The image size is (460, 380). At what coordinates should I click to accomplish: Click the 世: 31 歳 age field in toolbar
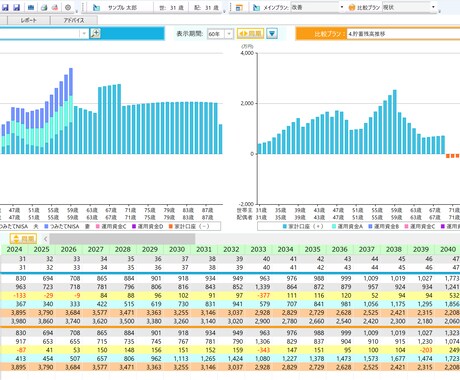[x=171, y=7]
